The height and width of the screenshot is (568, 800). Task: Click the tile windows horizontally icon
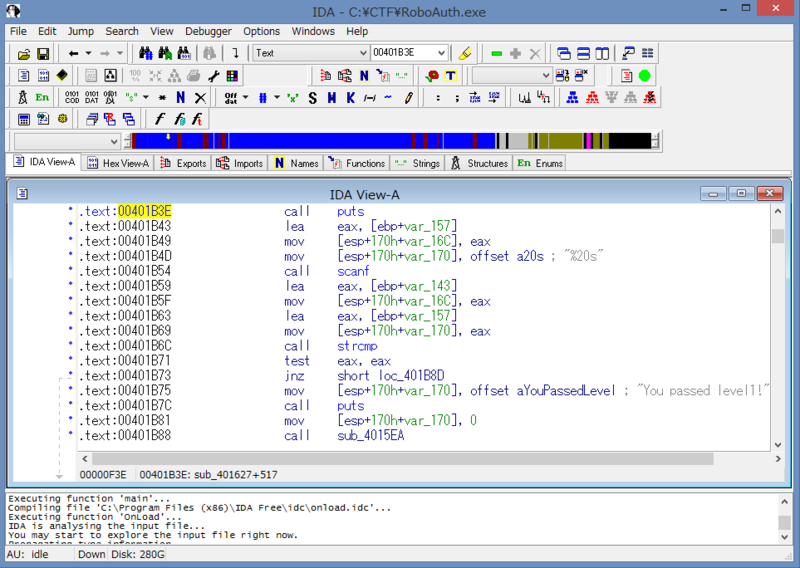click(583, 53)
